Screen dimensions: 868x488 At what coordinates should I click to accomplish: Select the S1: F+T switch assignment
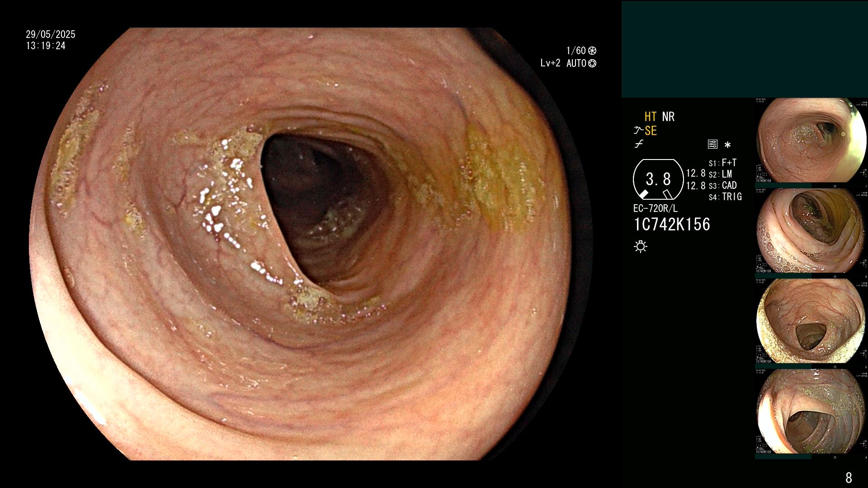(723, 163)
